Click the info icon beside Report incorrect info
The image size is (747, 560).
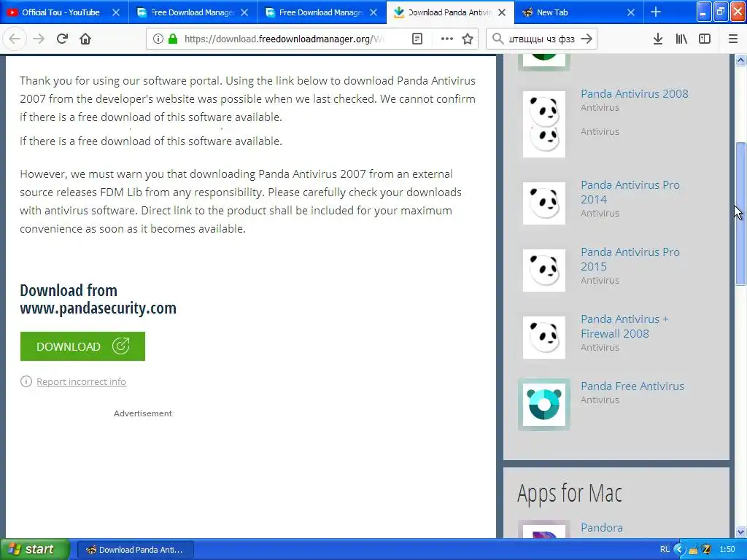[26, 381]
